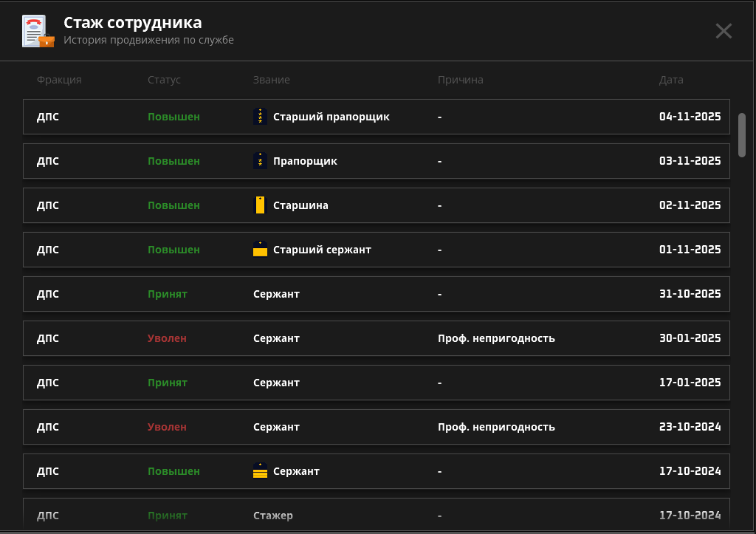Click the Принят status dated 31-10-2025
The width and height of the screenshot is (756, 534).
(x=168, y=294)
